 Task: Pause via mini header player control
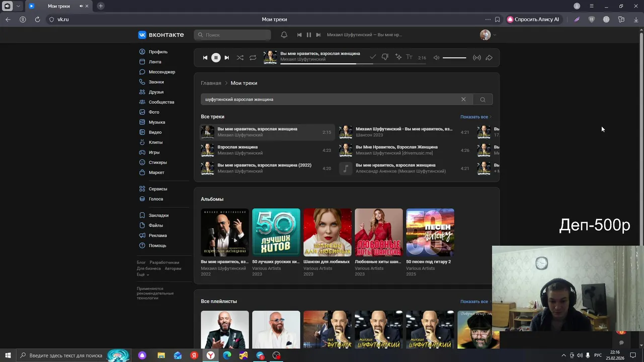309,35
